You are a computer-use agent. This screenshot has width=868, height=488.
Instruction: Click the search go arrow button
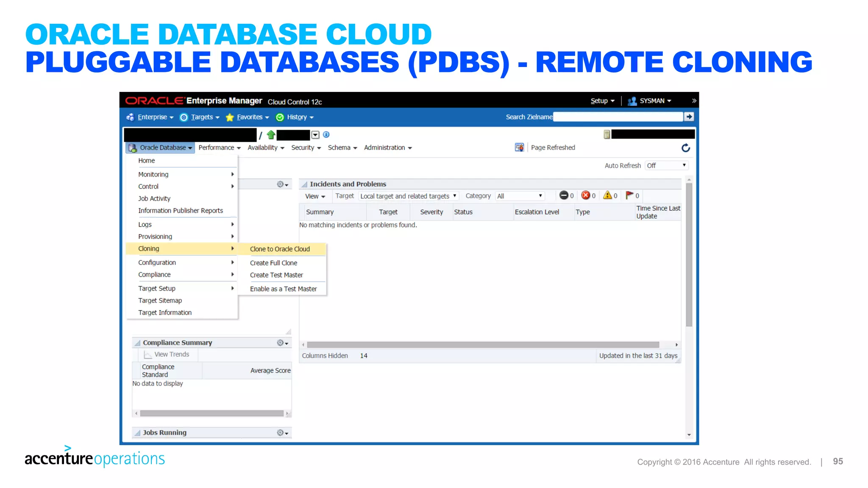[x=689, y=116]
